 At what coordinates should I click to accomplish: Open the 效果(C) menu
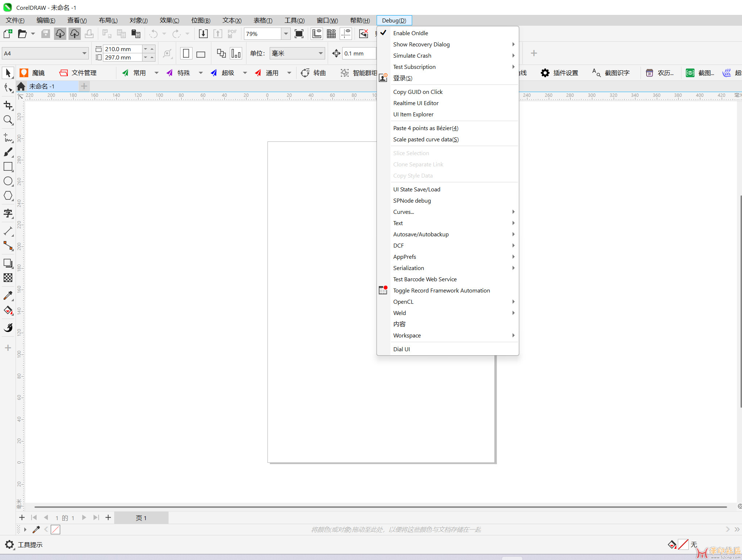click(169, 20)
